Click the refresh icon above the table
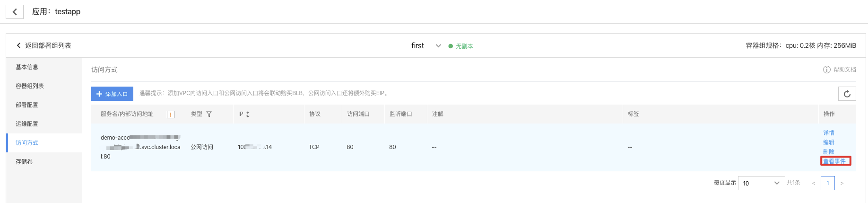Image resolution: width=868 pixels, height=203 pixels. coord(847,94)
